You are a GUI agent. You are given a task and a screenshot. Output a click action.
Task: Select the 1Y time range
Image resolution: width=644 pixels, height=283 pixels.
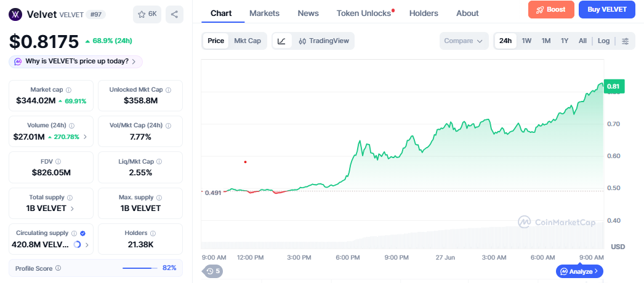click(565, 41)
